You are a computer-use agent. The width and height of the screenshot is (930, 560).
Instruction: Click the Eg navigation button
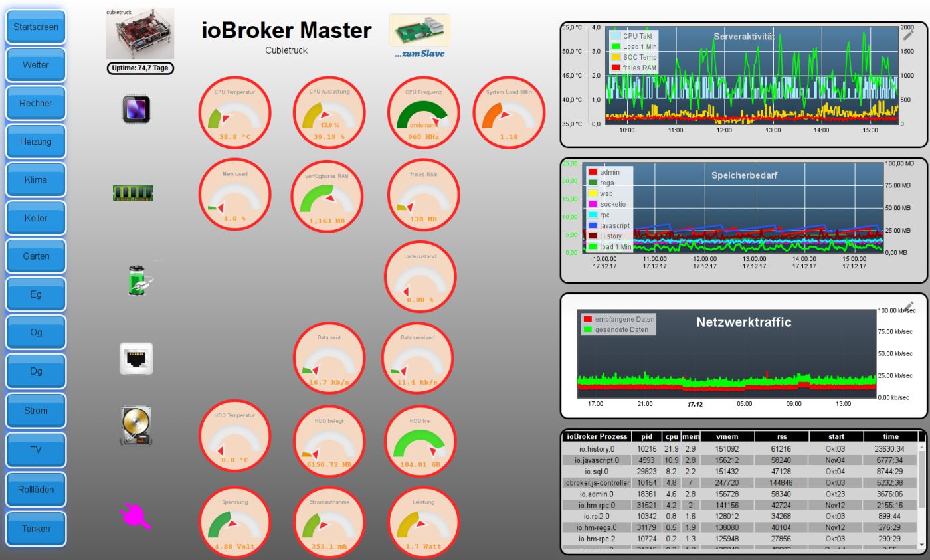point(36,294)
